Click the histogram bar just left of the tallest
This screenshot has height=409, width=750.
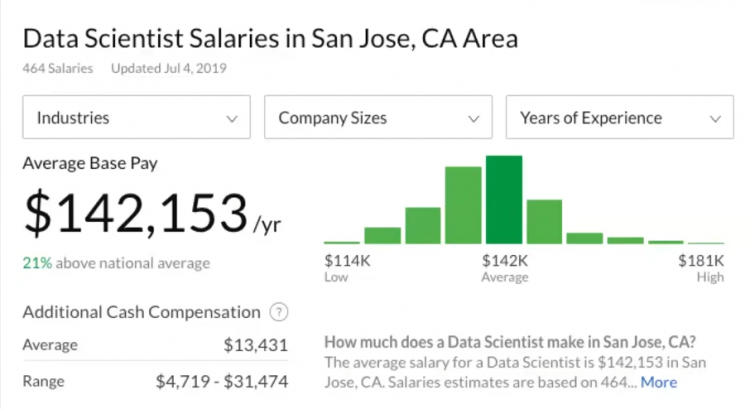coord(463,205)
